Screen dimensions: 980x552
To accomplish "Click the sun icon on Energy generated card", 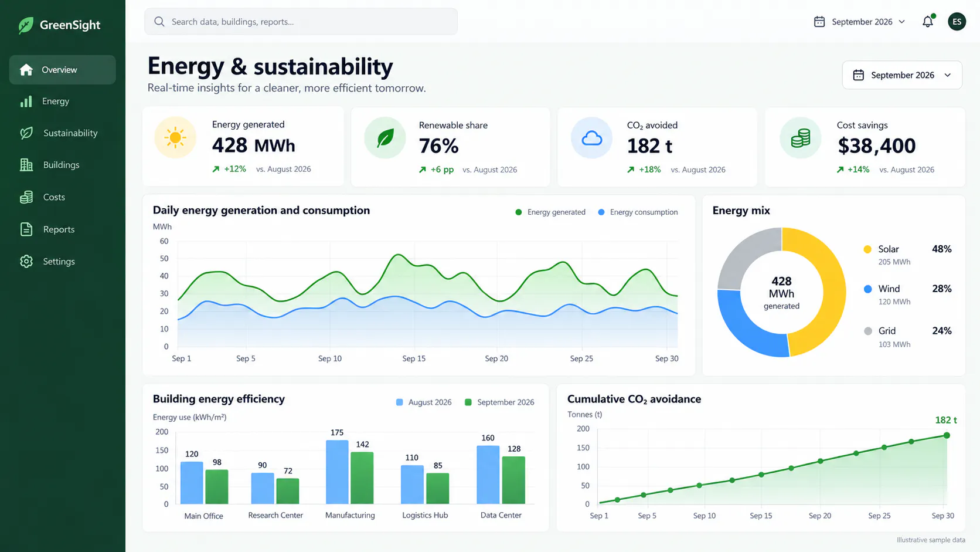I will 175,138.
